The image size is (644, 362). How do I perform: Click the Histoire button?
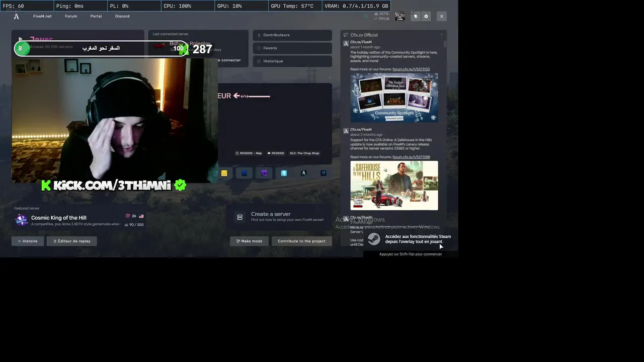pyautogui.click(x=28, y=241)
